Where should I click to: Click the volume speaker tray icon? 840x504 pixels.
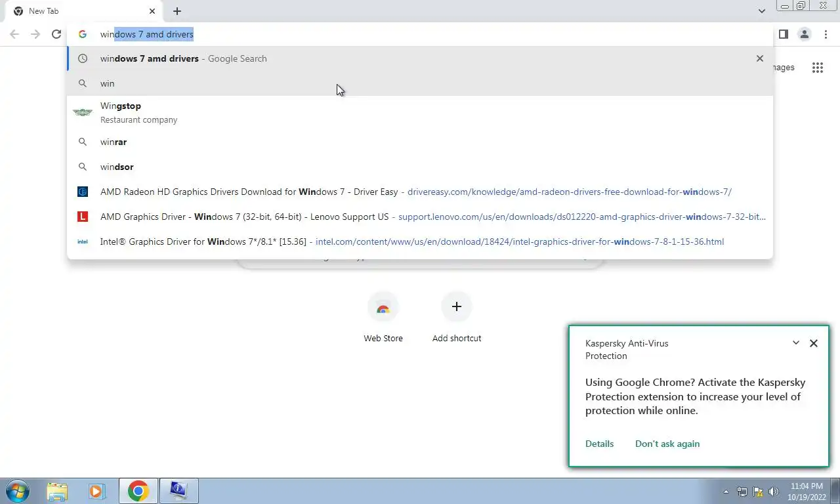(773, 492)
